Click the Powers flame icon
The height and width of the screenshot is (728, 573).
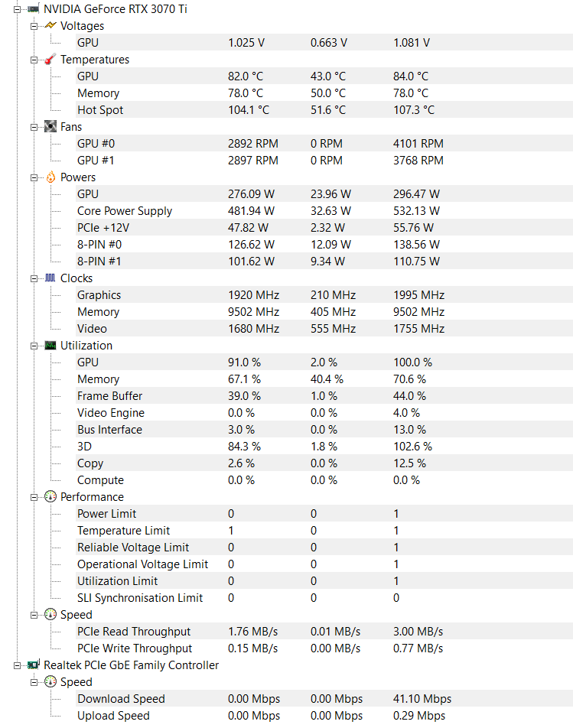pyautogui.click(x=50, y=177)
